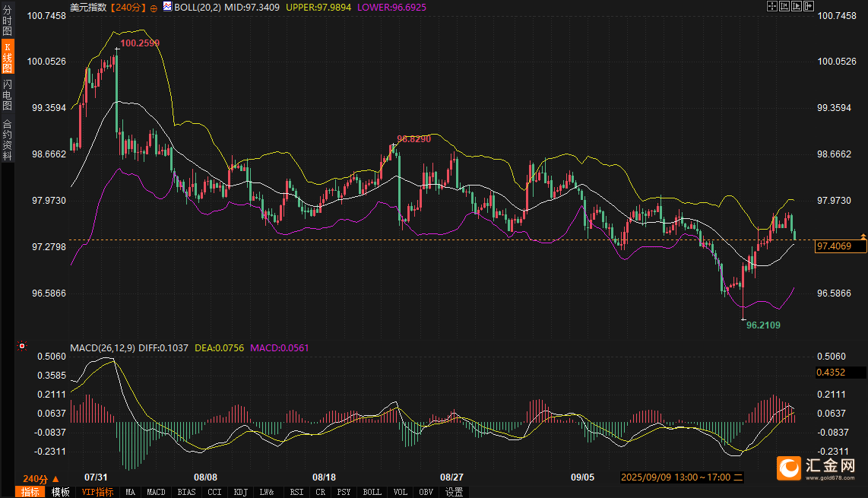Click the crosshair cursor icon at top right
This screenshot has width=868, height=498.
(771, 6)
